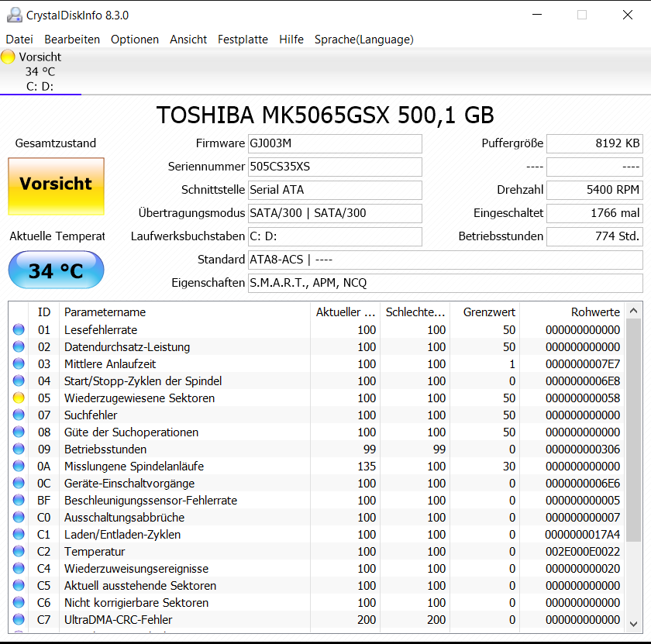This screenshot has width=651, height=644.
Task: Click the status dot for UltraDMA-CRC-Fehler
Action: click(x=19, y=619)
